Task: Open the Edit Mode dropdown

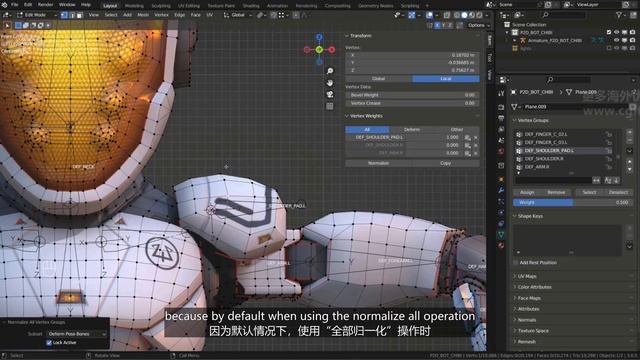Action: point(36,15)
